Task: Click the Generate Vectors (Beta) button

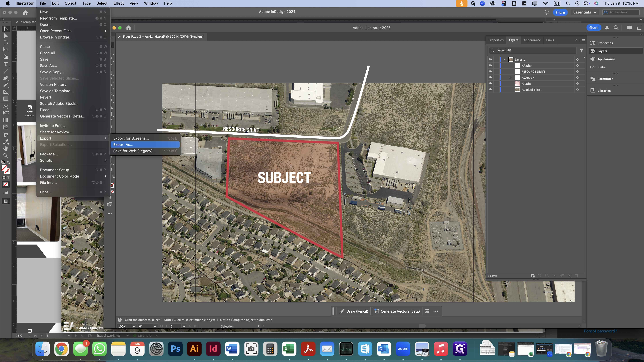Action: tap(397, 311)
